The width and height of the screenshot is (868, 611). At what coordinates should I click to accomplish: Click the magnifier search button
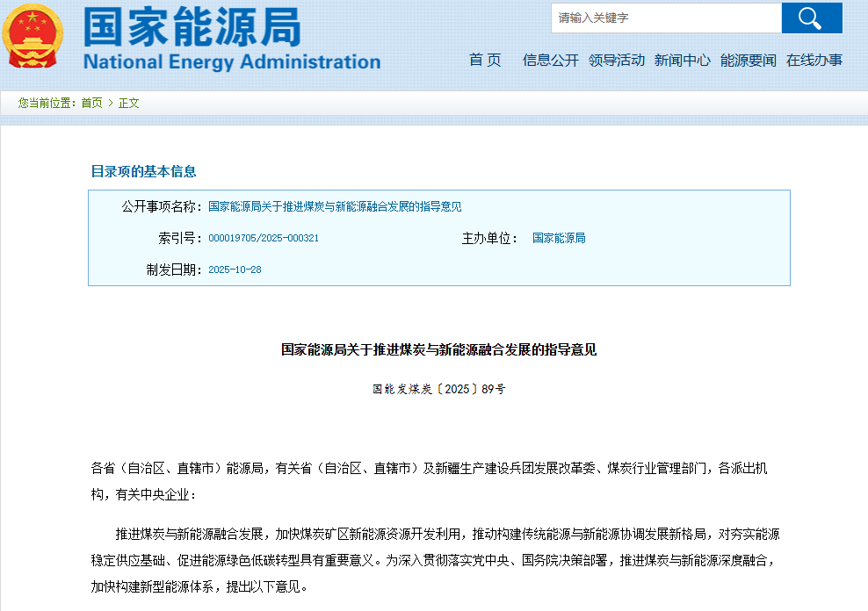click(811, 18)
